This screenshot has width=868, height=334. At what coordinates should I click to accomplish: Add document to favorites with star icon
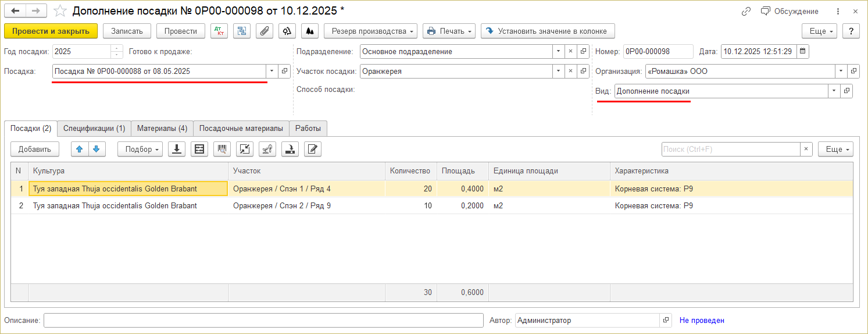[60, 11]
